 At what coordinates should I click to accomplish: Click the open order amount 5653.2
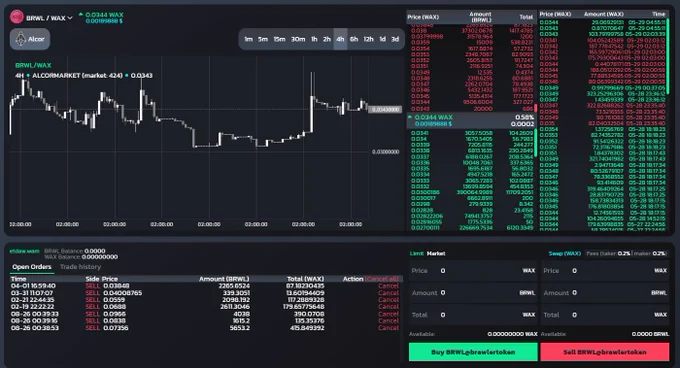point(239,328)
